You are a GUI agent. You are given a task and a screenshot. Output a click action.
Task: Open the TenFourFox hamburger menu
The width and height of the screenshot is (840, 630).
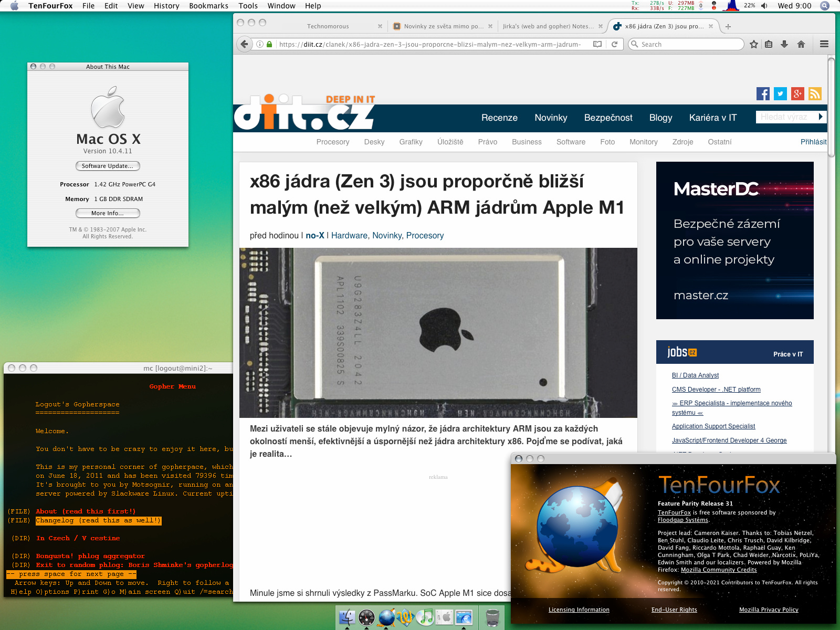[824, 44]
